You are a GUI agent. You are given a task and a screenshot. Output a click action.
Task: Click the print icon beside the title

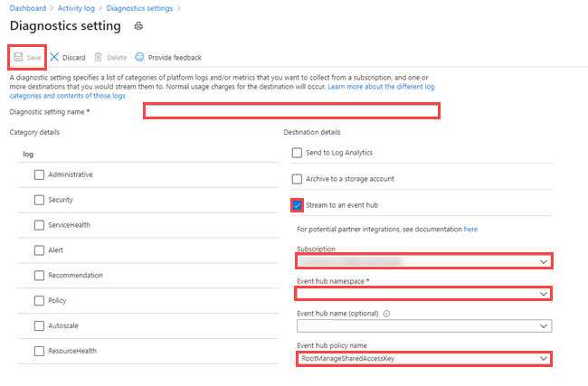138,26
